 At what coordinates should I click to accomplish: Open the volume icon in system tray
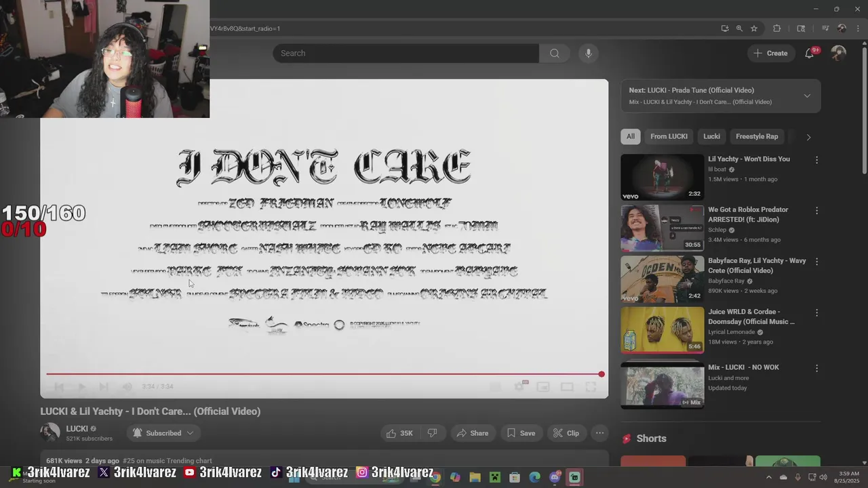[x=823, y=477]
